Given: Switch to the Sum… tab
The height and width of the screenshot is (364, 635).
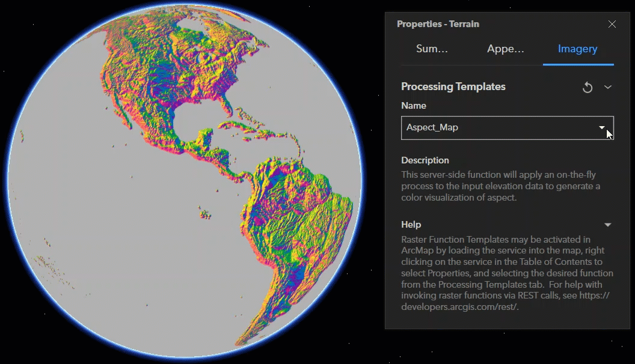Looking at the screenshot, I should 431,49.
